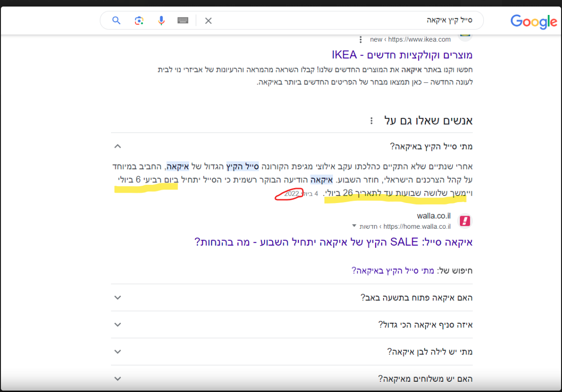This screenshot has width=562, height=392.
Task: Click the IKEA snippet text starting חפשו וקנו
Action: click(x=315, y=76)
